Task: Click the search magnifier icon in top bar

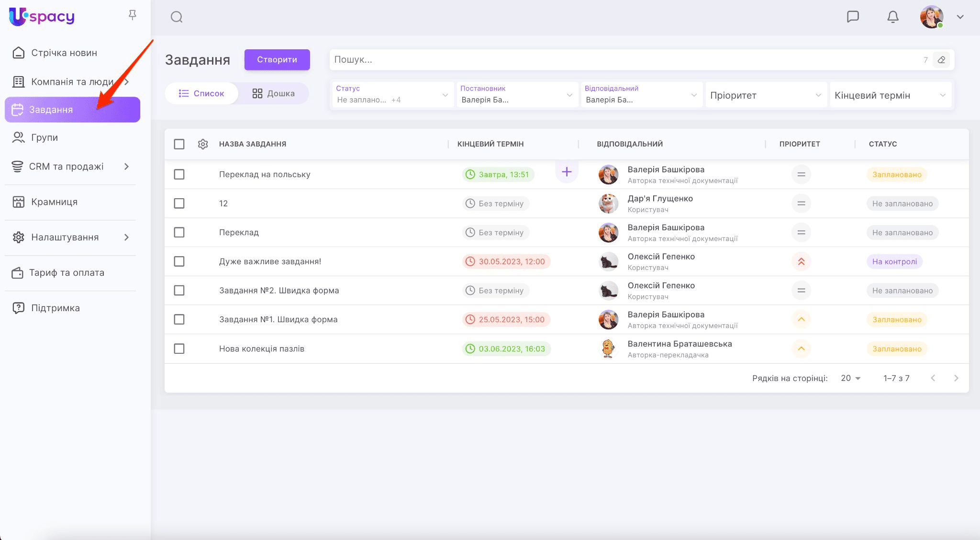Action: [x=177, y=17]
